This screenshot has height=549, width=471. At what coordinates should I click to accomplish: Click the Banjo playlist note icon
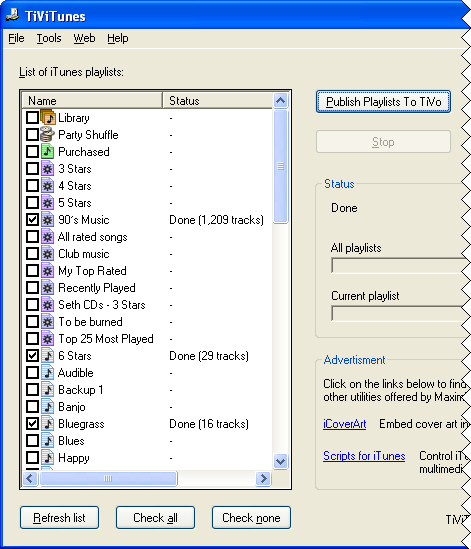48,406
